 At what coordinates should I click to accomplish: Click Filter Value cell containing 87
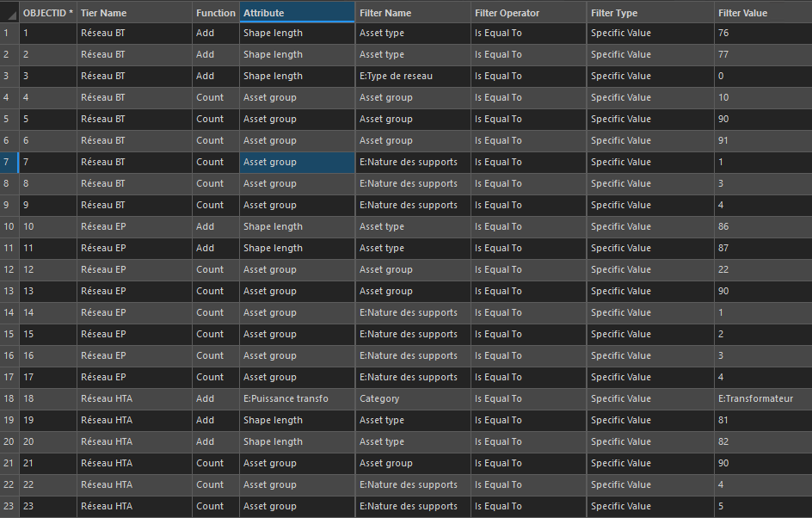pyautogui.click(x=763, y=248)
